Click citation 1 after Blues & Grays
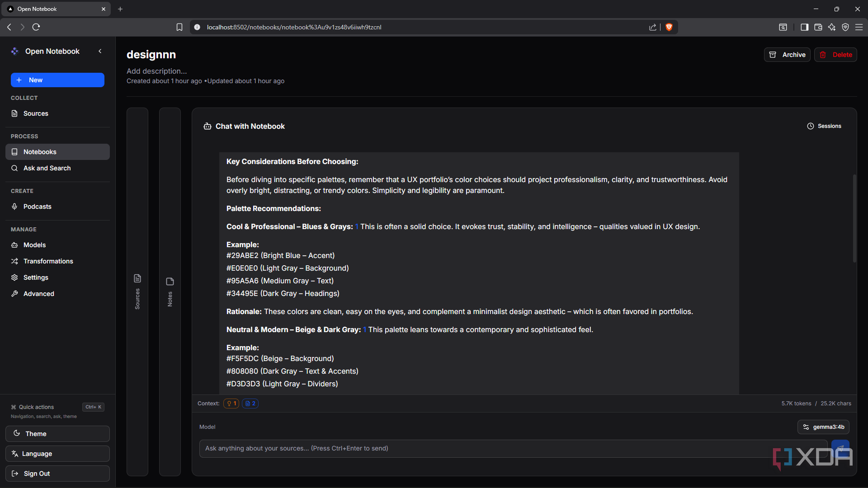The height and width of the screenshot is (488, 868). (357, 227)
